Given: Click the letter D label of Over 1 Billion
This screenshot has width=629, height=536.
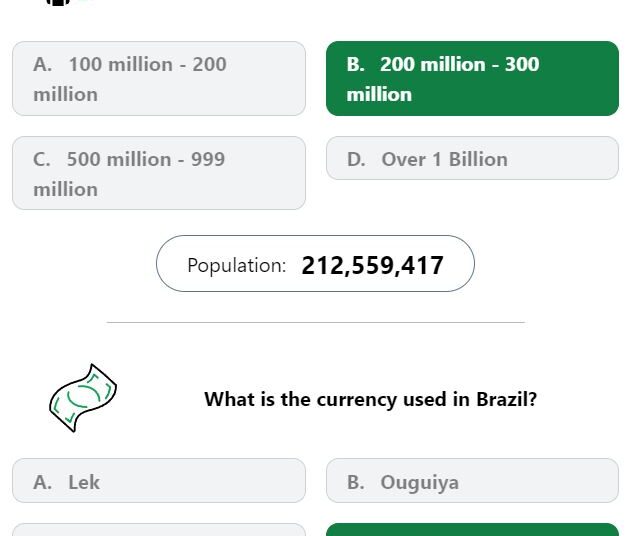Looking at the screenshot, I should pyautogui.click(x=356, y=159).
